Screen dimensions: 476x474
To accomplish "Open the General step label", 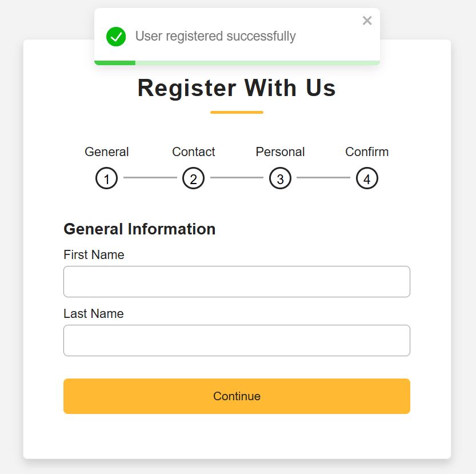I will click(x=106, y=152).
